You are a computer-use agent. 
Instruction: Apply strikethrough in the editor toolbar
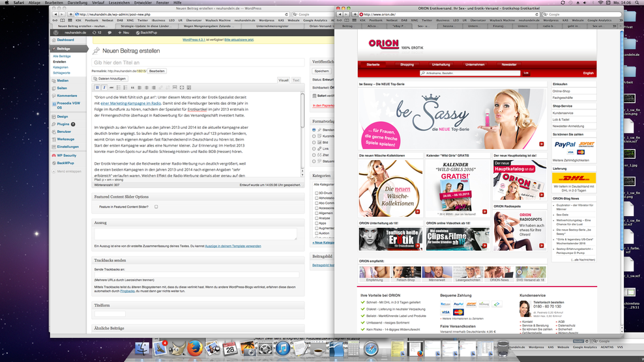tap(111, 87)
